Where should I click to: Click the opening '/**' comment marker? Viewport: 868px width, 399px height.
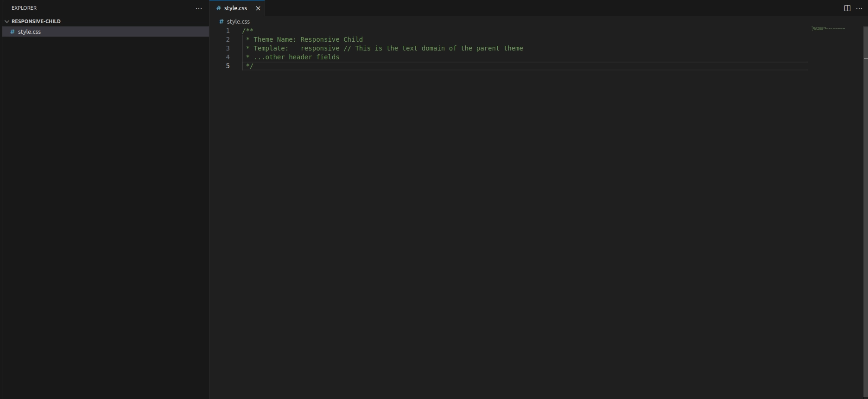(247, 31)
